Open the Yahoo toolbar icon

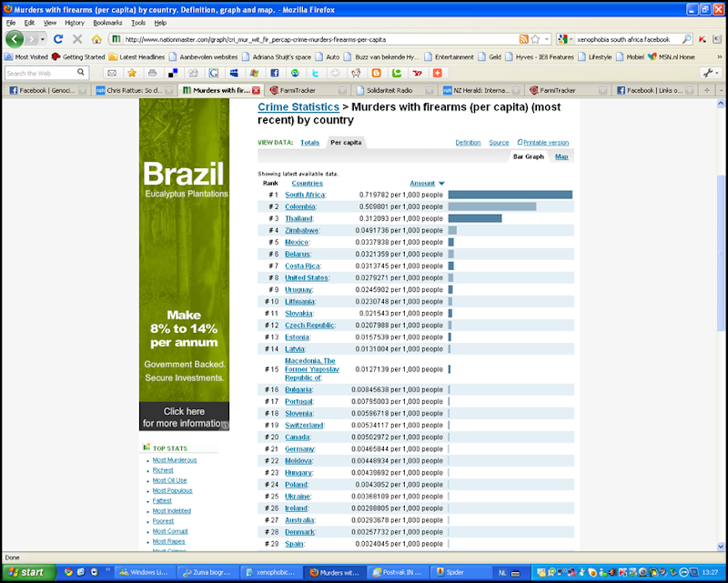417,73
